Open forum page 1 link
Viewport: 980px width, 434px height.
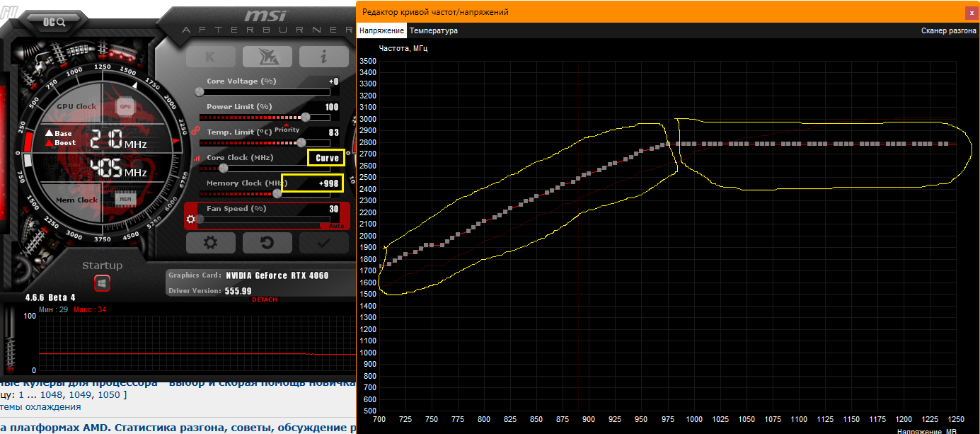(21, 394)
